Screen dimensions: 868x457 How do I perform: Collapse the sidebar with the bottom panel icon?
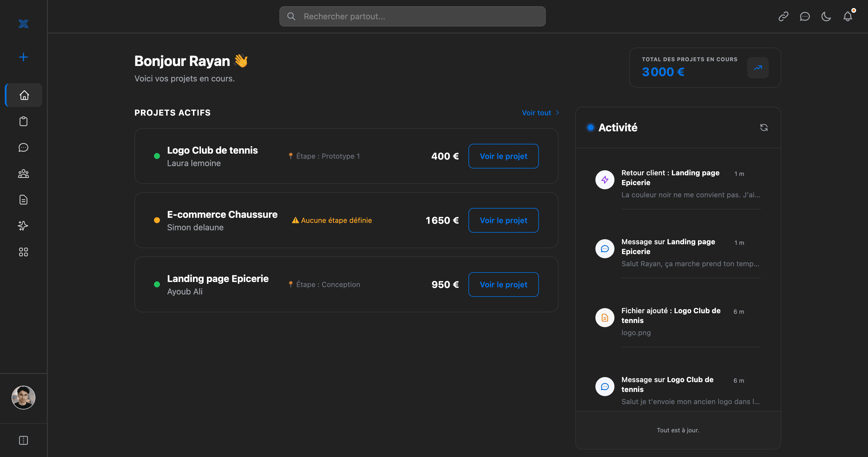[23, 440]
